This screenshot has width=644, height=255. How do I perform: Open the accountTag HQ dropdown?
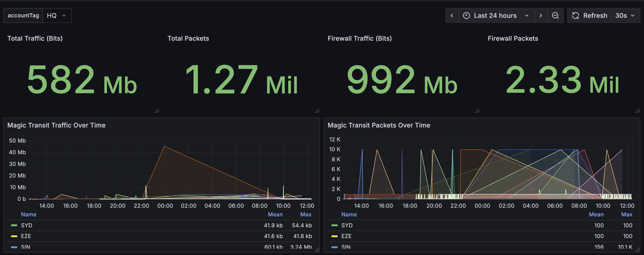coord(57,16)
